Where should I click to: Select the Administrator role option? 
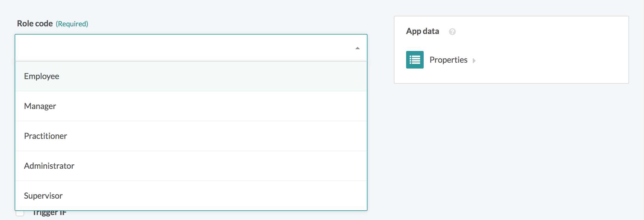[x=49, y=166]
